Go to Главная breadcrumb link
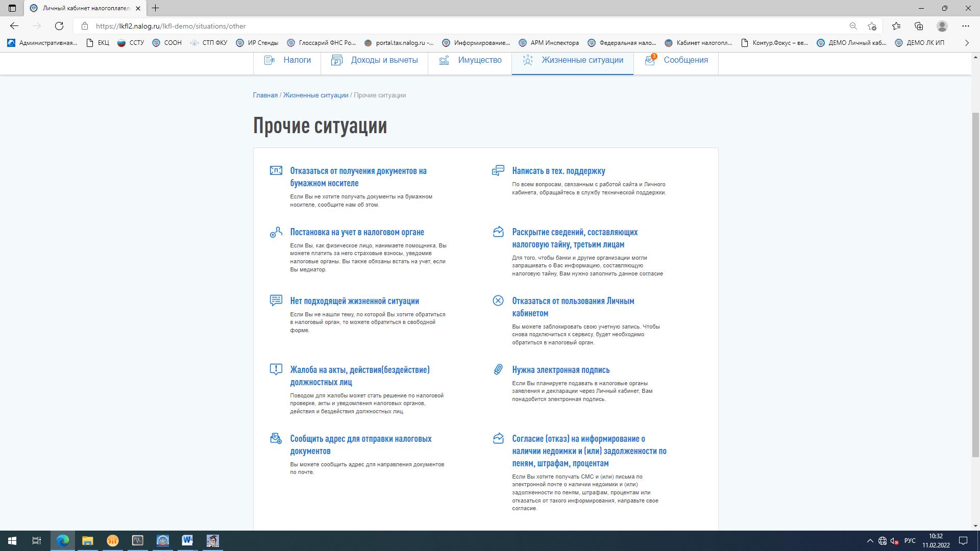 [x=265, y=95]
